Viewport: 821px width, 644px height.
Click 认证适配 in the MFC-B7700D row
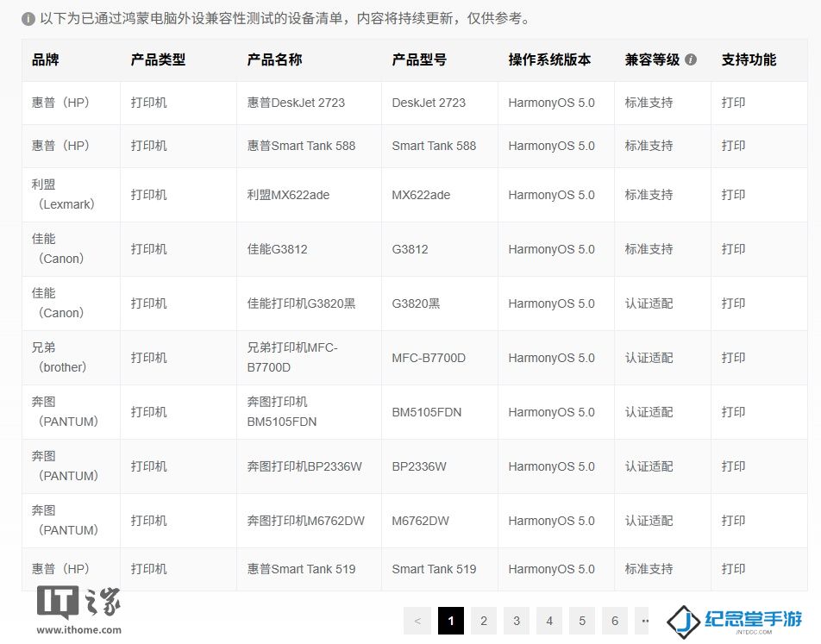(x=649, y=358)
